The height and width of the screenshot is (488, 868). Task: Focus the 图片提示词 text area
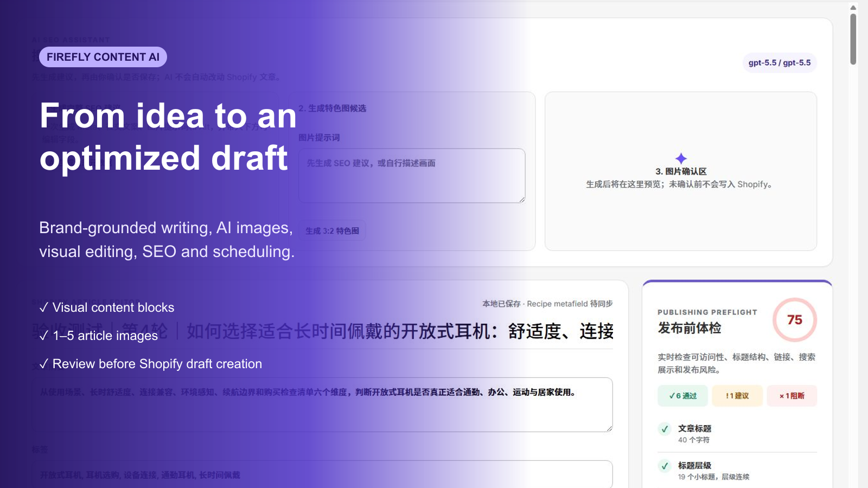coord(412,176)
